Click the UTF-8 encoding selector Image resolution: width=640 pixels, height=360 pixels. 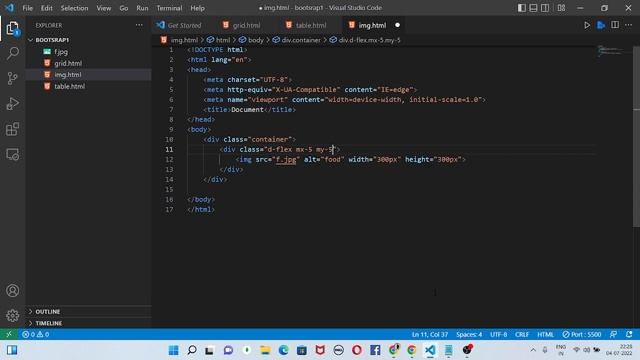click(x=498, y=334)
